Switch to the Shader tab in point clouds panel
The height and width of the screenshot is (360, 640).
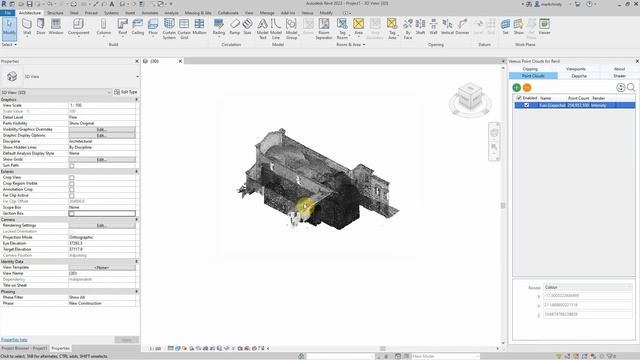pyautogui.click(x=619, y=76)
